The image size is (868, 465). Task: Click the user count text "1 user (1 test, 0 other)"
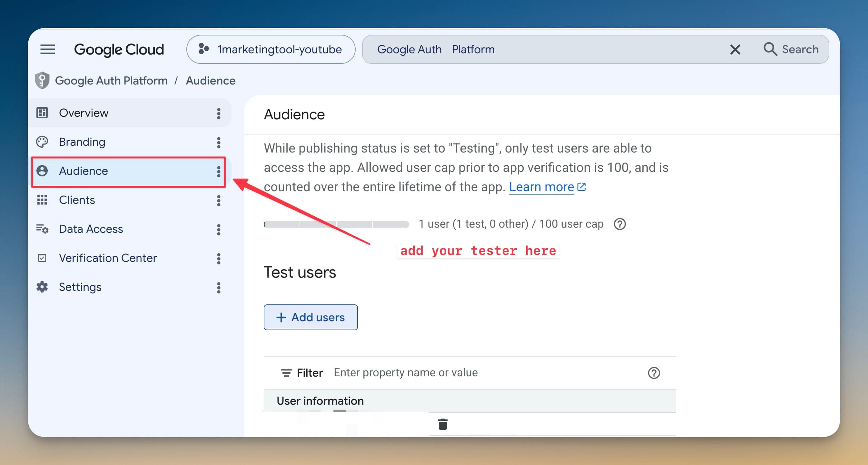point(473,224)
